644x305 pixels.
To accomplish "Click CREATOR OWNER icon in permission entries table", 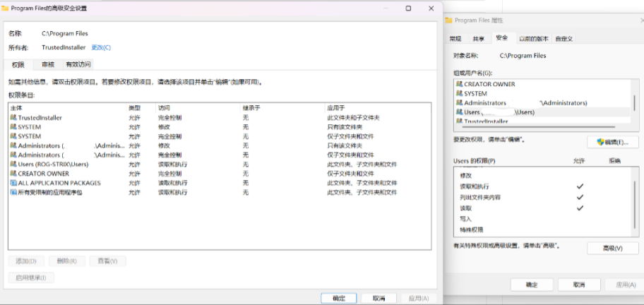I will 13,174.
